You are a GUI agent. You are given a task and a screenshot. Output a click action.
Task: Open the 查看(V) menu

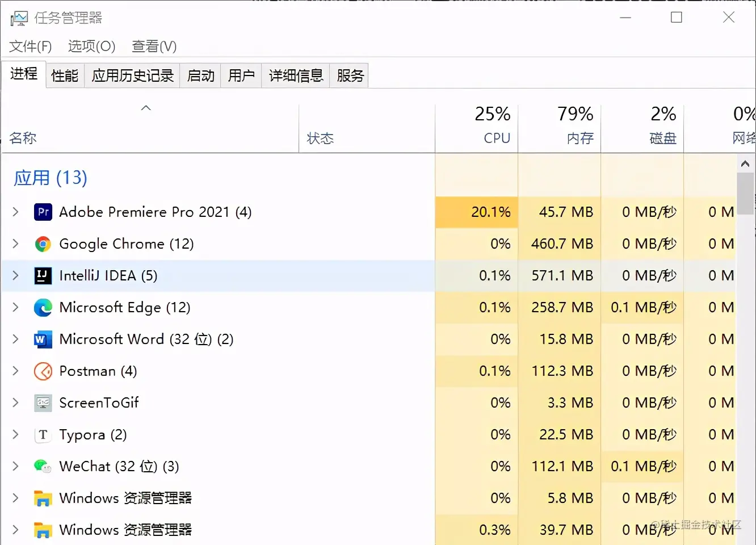[x=154, y=46]
